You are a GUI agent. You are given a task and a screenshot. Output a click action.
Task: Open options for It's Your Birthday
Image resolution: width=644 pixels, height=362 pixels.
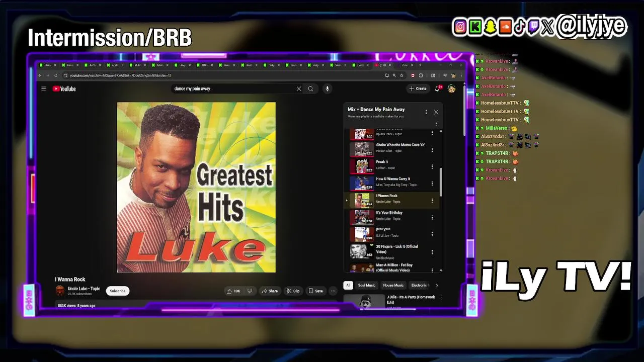(x=432, y=218)
